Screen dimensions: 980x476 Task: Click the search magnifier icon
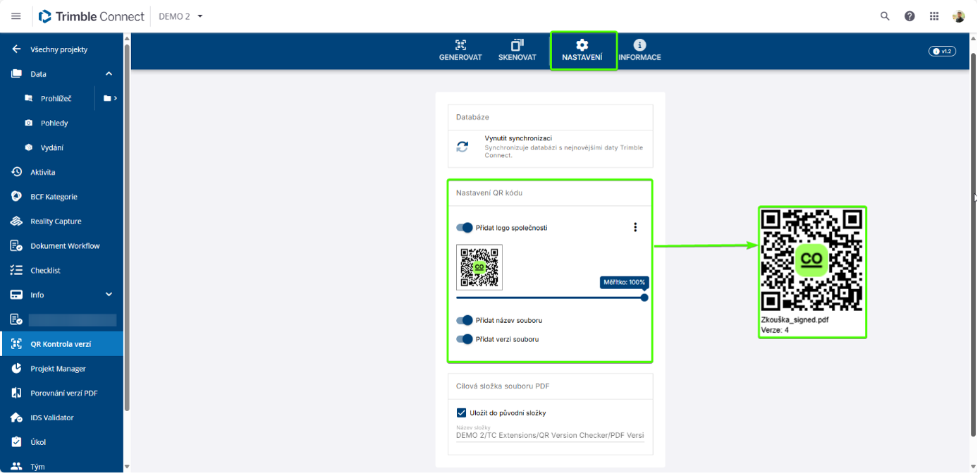(x=885, y=16)
